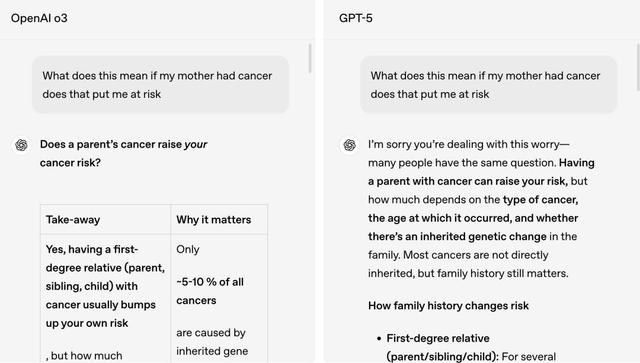Click "I'm sorry you're dealing with this worry" sentence
This screenshot has width=640, height=363.
(x=469, y=145)
